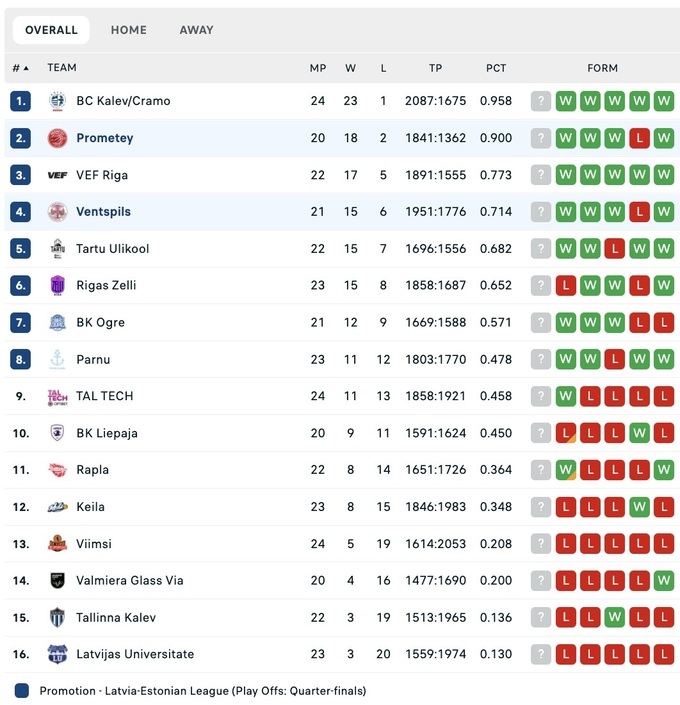Click the Latvijas Universitate team logo
680x705 pixels.
pyautogui.click(x=57, y=655)
